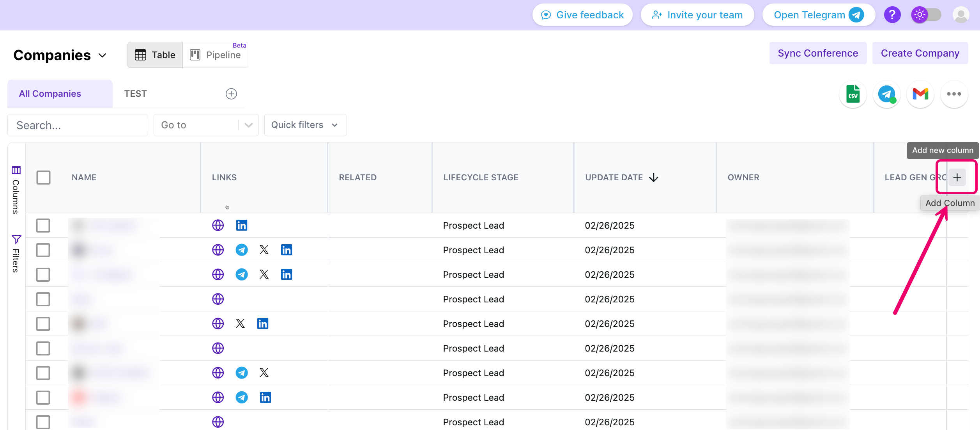The image size is (980, 430).
Task: Click Invite your team button
Action: tap(697, 15)
